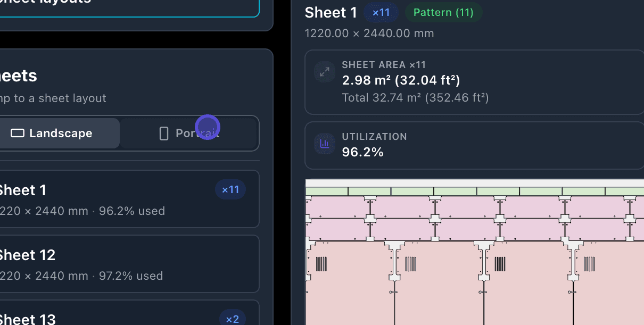Click the ×2 badge on Sheet 13
This screenshot has width=644, height=325.
tap(233, 319)
